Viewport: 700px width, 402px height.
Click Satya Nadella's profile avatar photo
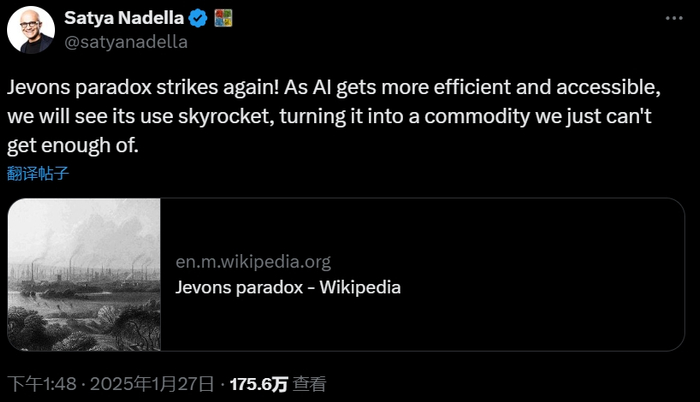coord(30,30)
